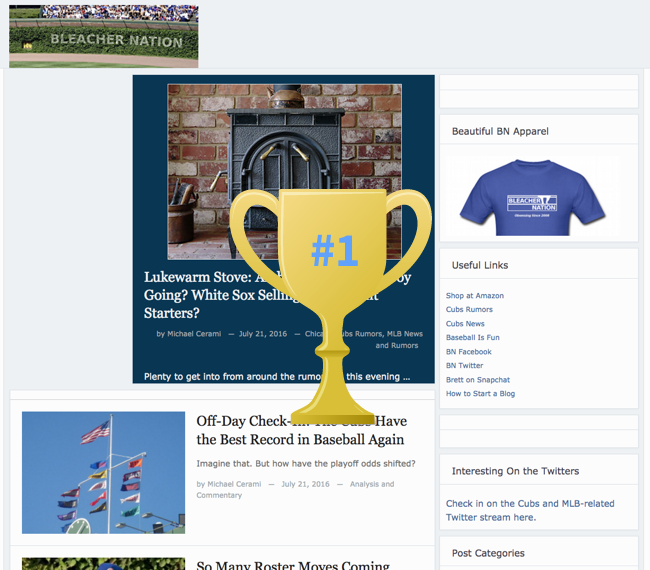Open the Michael Cerami author link on the Off-Day article
This screenshot has height=570, width=650.
[x=234, y=484]
